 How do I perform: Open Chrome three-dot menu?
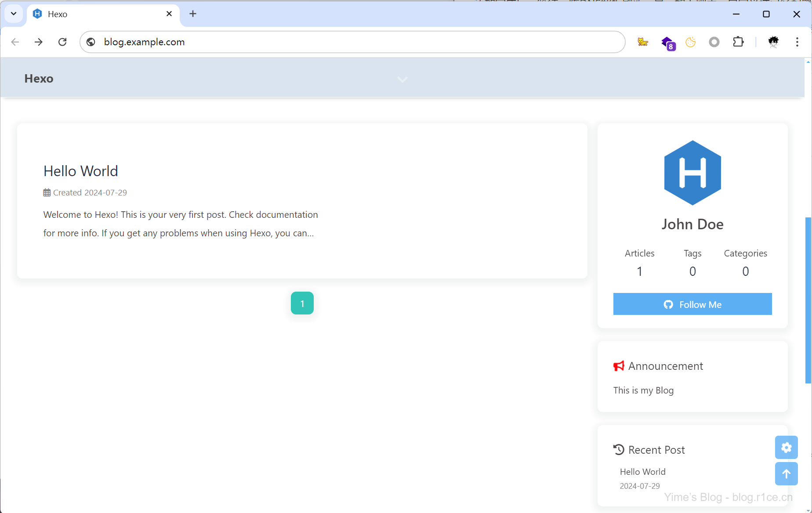point(797,42)
